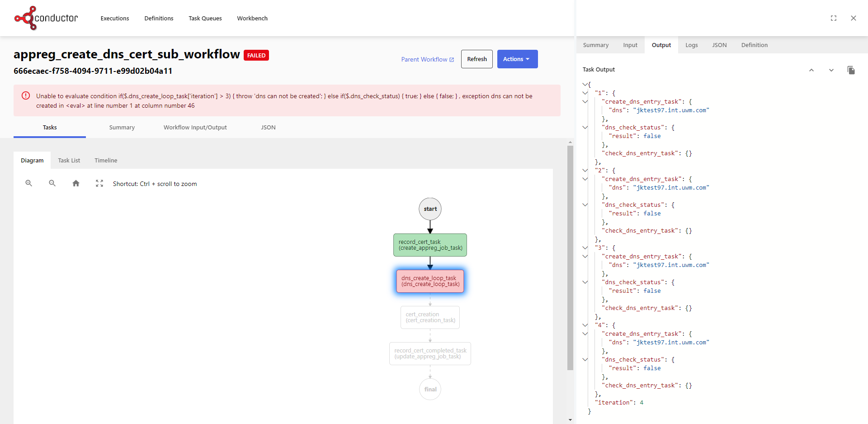Select the dns_create_loop_task node in the diagram
This screenshot has width=868, height=424.
point(429,281)
